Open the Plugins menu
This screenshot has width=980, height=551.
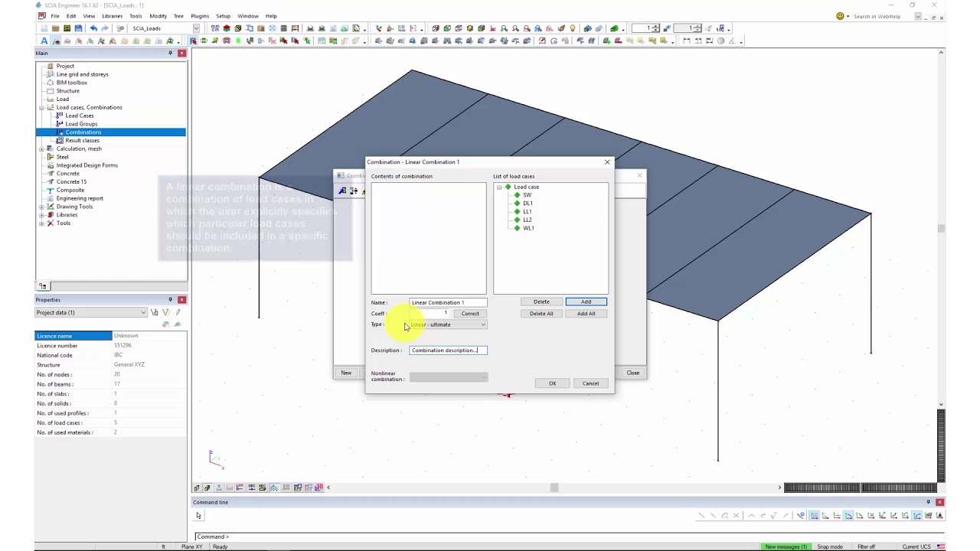[x=200, y=16]
